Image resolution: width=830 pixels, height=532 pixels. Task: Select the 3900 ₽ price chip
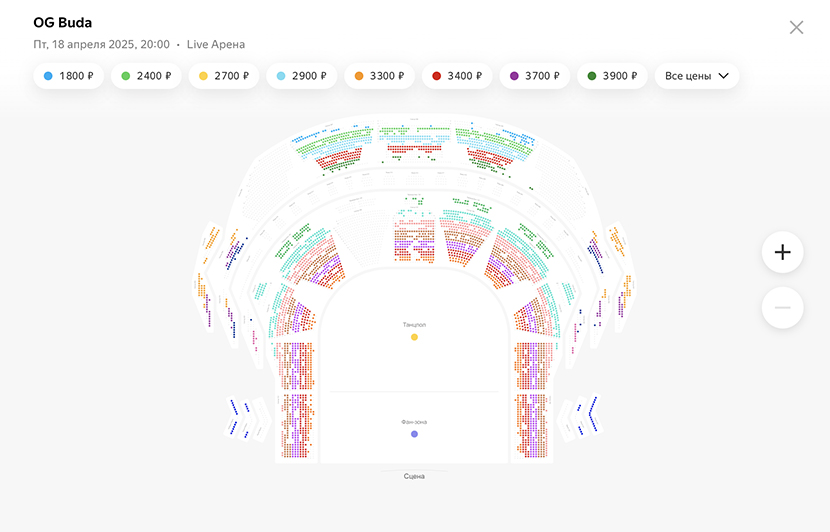tap(612, 76)
